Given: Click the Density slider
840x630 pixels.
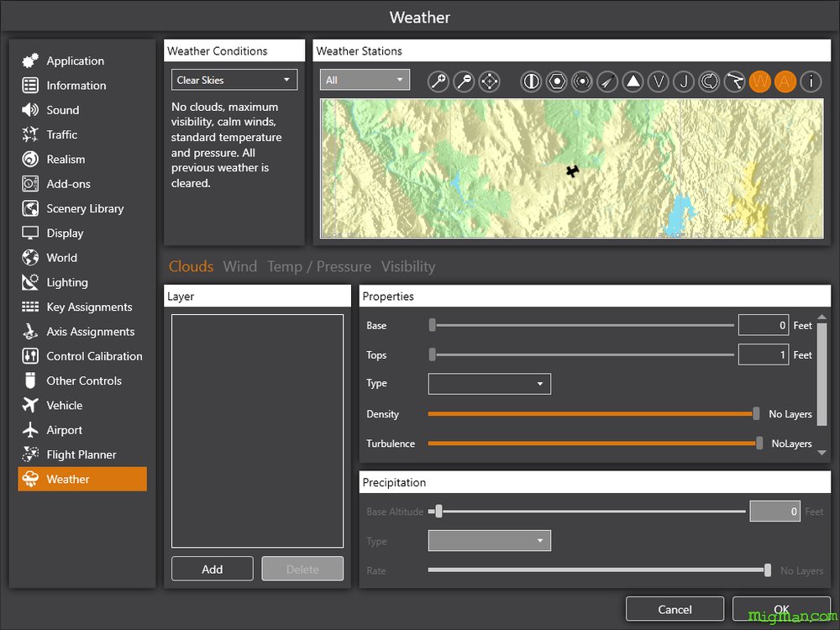Looking at the screenshot, I should pos(594,413).
